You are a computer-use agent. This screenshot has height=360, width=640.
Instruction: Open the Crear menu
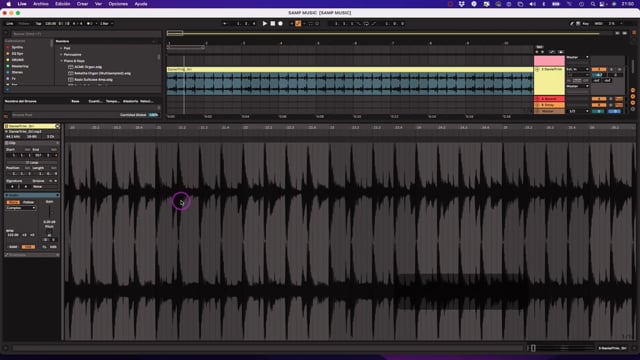(x=82, y=4)
